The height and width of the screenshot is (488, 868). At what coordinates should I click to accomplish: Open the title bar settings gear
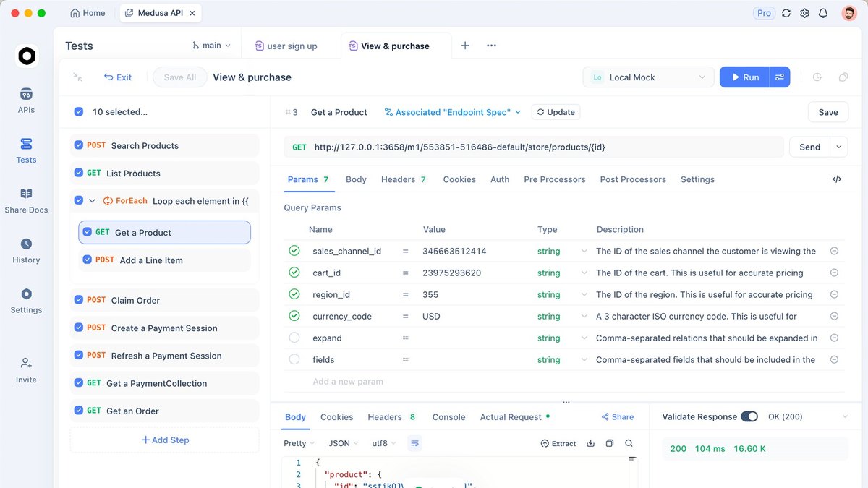(804, 13)
